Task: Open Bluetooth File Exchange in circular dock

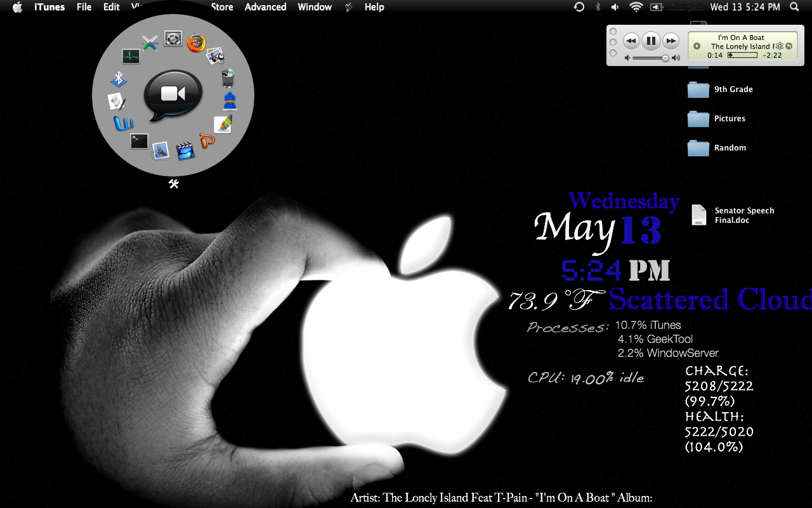Action: 119,79
